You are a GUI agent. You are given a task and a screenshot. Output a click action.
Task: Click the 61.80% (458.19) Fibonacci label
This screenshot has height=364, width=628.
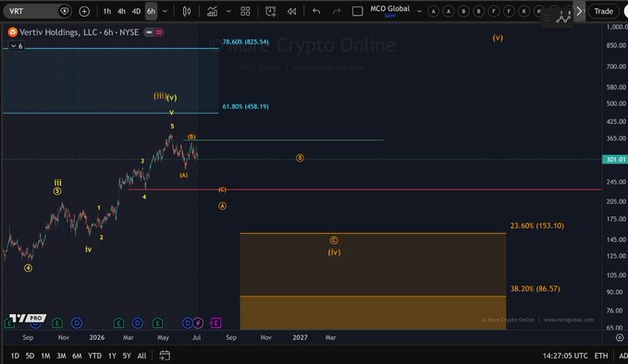click(x=245, y=106)
